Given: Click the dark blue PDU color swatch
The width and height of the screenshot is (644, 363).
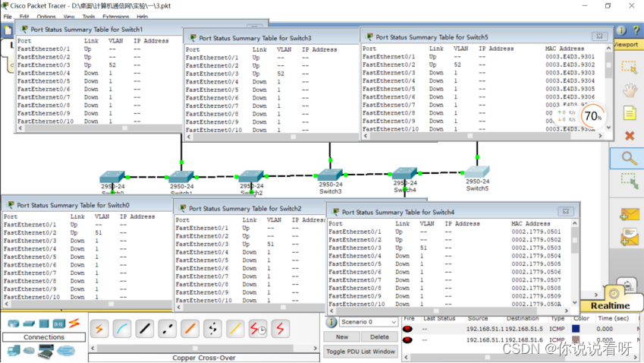Looking at the screenshot, I should [576, 329].
